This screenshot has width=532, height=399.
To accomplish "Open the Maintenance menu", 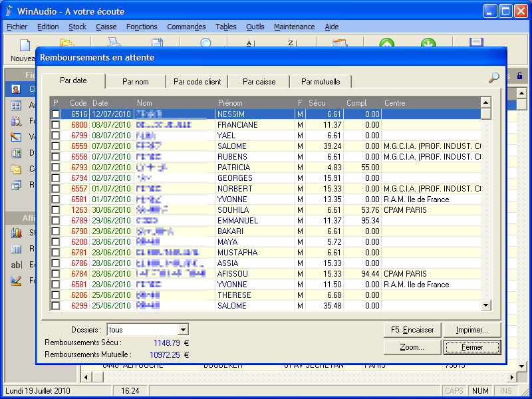I will coord(294,27).
